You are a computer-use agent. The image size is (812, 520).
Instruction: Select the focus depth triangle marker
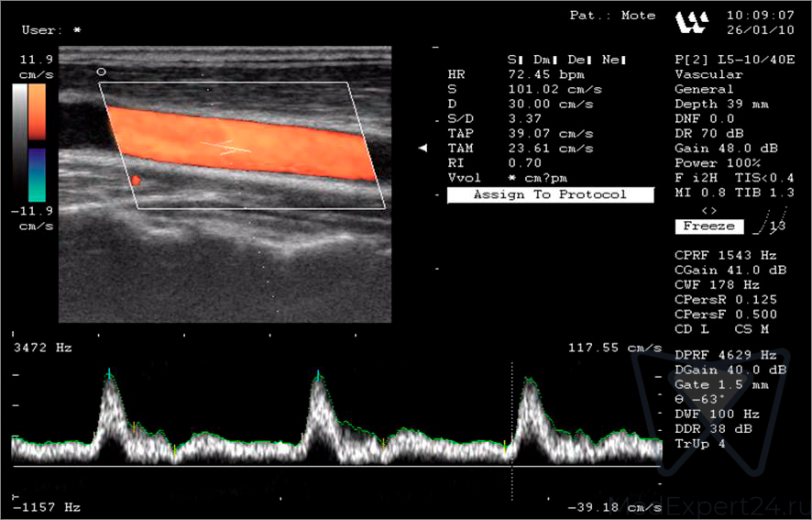[x=422, y=148]
